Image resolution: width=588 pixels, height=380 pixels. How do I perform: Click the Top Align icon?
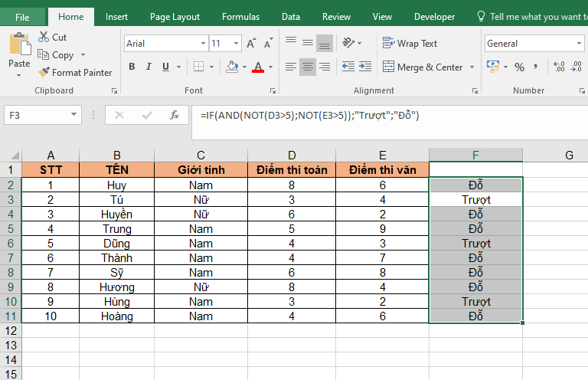[291, 44]
